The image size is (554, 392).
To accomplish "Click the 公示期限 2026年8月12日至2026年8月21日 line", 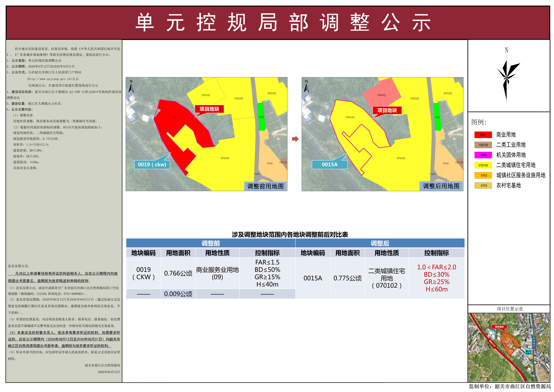I will pos(41,66).
